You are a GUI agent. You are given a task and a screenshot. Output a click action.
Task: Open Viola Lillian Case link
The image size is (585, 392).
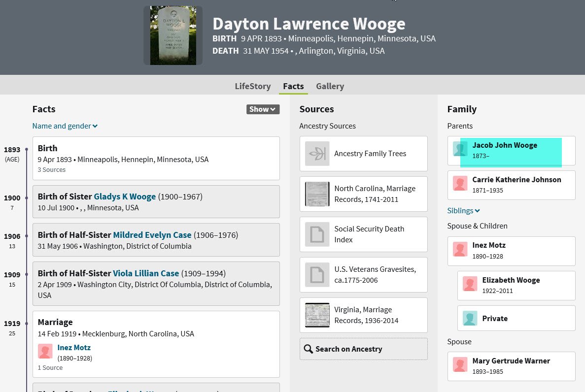click(x=146, y=273)
